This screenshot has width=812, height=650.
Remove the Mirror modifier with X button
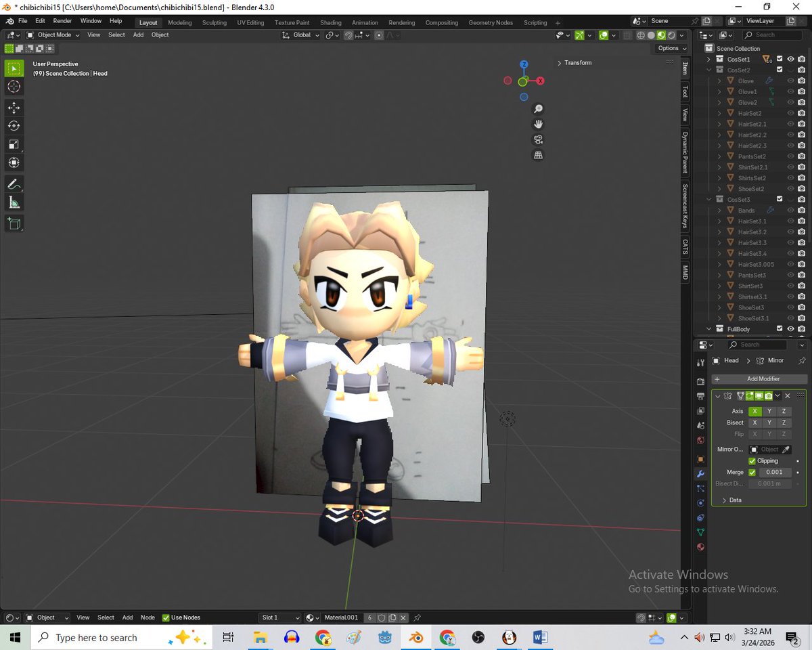pos(788,396)
